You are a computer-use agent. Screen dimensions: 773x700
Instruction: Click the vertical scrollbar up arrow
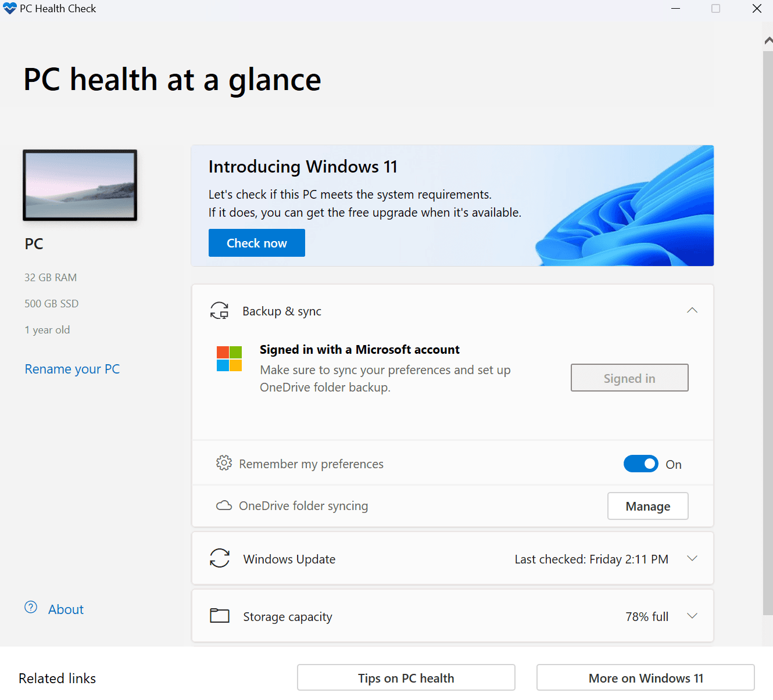768,40
